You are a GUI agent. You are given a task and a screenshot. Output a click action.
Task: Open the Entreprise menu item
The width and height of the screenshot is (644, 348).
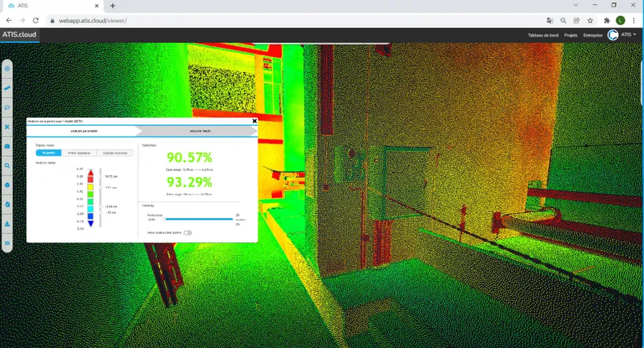coord(592,35)
